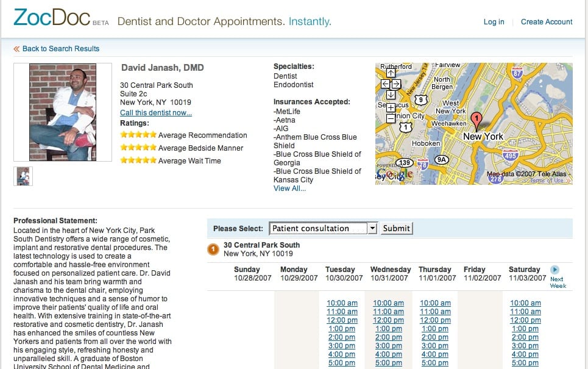Screen dimensions: 588x369
Task: Select the small doctor photo thumbnail
Action: click(x=23, y=176)
